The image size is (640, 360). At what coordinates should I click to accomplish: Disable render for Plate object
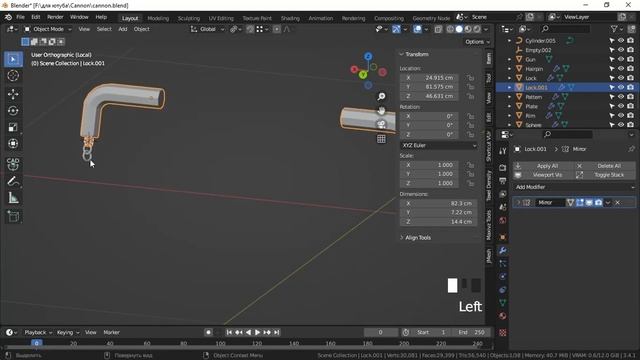click(x=631, y=106)
